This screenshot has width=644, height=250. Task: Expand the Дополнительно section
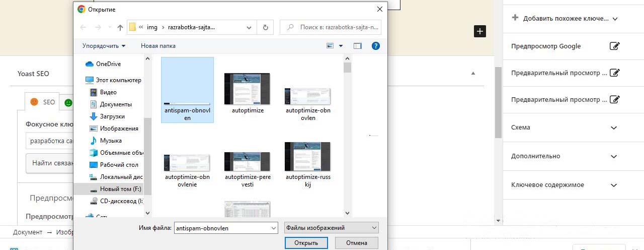[x=614, y=156]
